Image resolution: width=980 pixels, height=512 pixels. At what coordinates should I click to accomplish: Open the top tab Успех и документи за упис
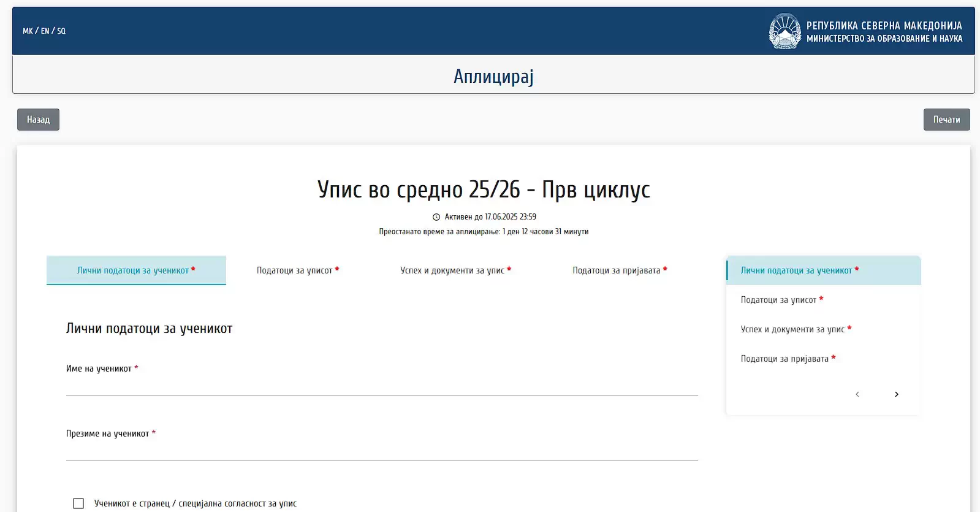pos(455,270)
